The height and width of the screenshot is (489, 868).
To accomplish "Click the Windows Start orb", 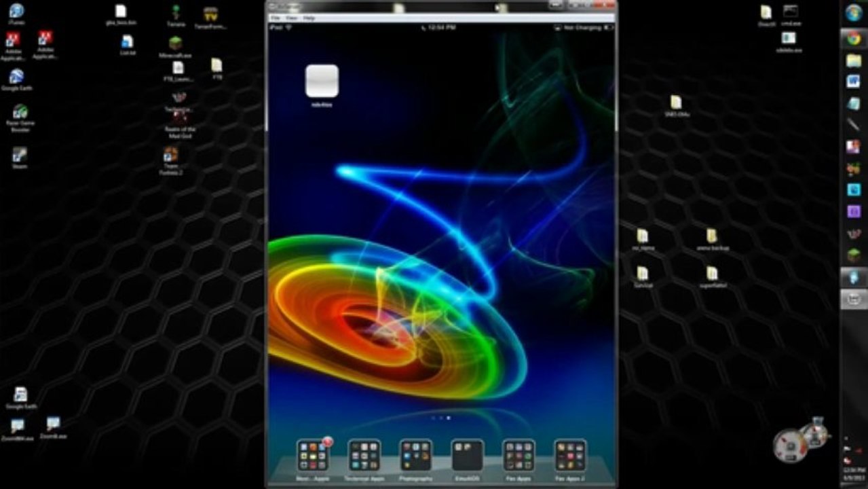I will click(854, 13).
